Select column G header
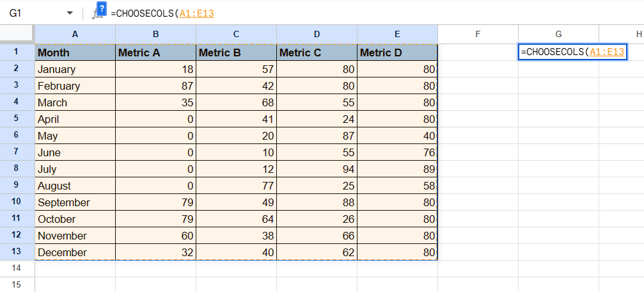644x292 pixels. click(558, 34)
